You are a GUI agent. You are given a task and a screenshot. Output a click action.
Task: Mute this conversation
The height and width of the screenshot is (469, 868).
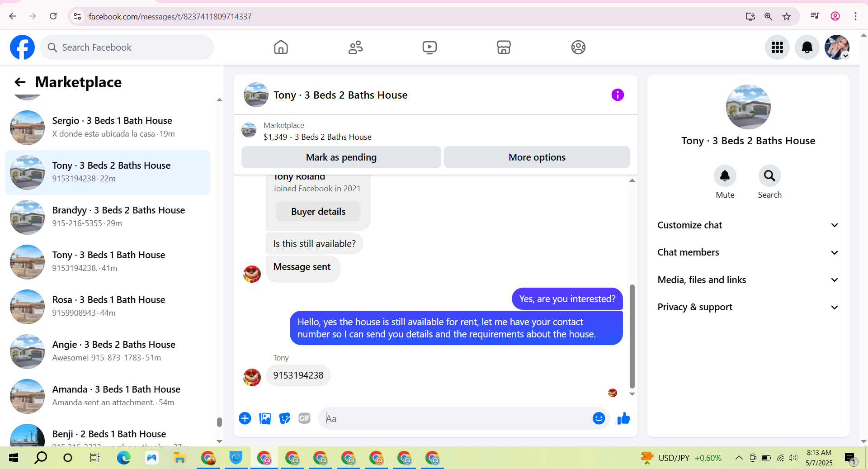coord(725,175)
